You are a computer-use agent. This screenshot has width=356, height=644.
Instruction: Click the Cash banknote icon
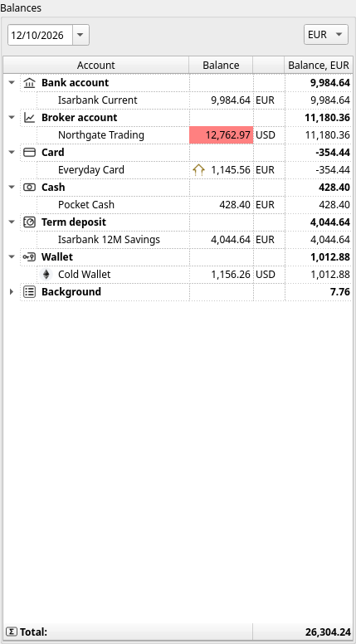click(29, 188)
